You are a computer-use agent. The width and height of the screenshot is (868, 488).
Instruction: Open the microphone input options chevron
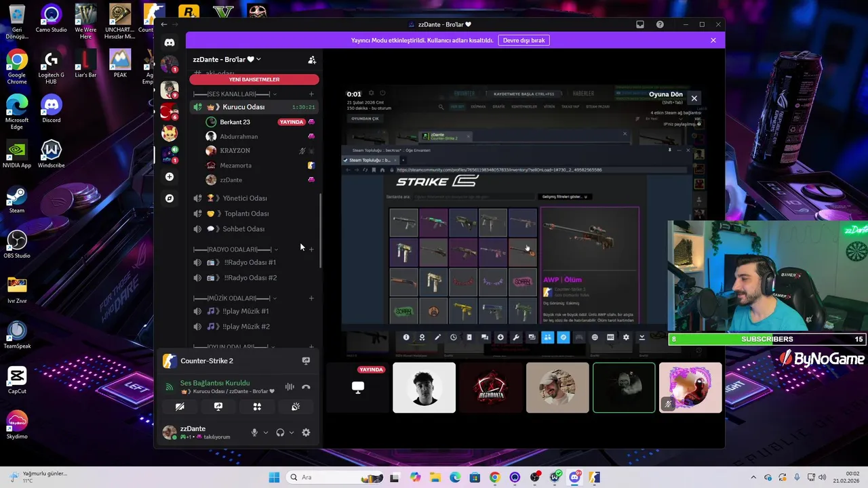(x=266, y=432)
